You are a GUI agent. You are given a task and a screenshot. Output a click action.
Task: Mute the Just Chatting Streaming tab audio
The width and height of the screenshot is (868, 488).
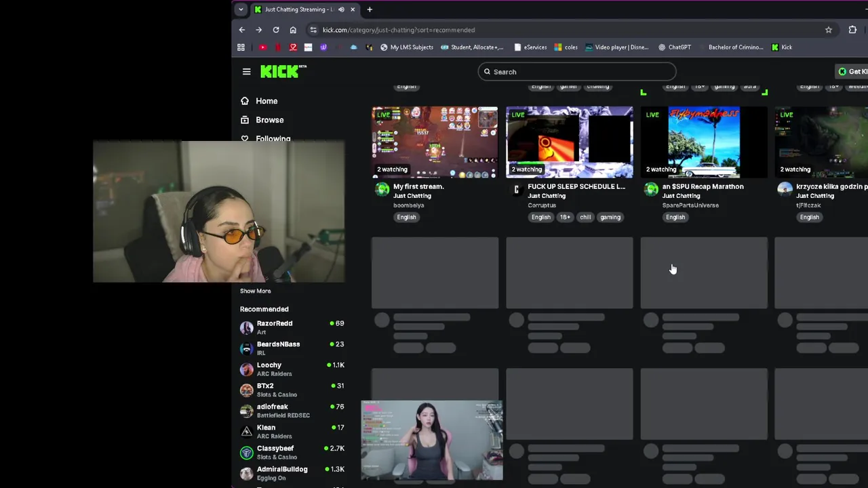pyautogui.click(x=341, y=9)
